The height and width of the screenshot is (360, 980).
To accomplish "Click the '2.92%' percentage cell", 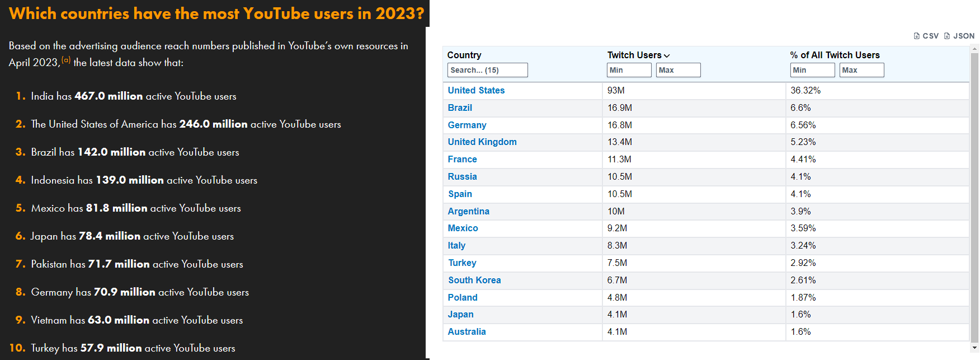I will pos(877,263).
